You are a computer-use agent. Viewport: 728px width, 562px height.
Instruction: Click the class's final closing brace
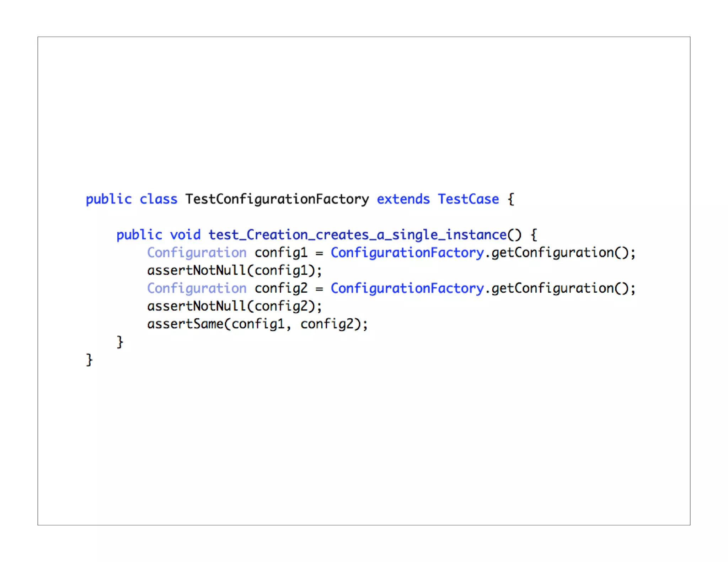89,360
